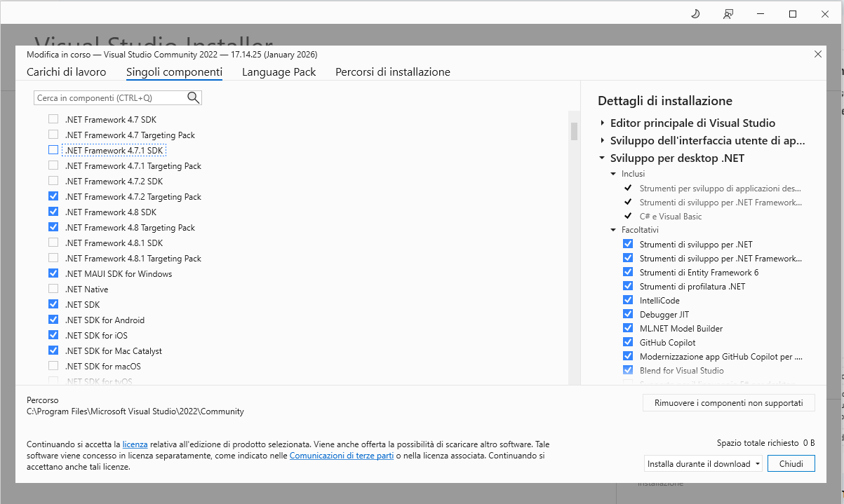844x504 pixels.
Task: Uncheck .NET SDK for Android component
Action: (x=53, y=320)
